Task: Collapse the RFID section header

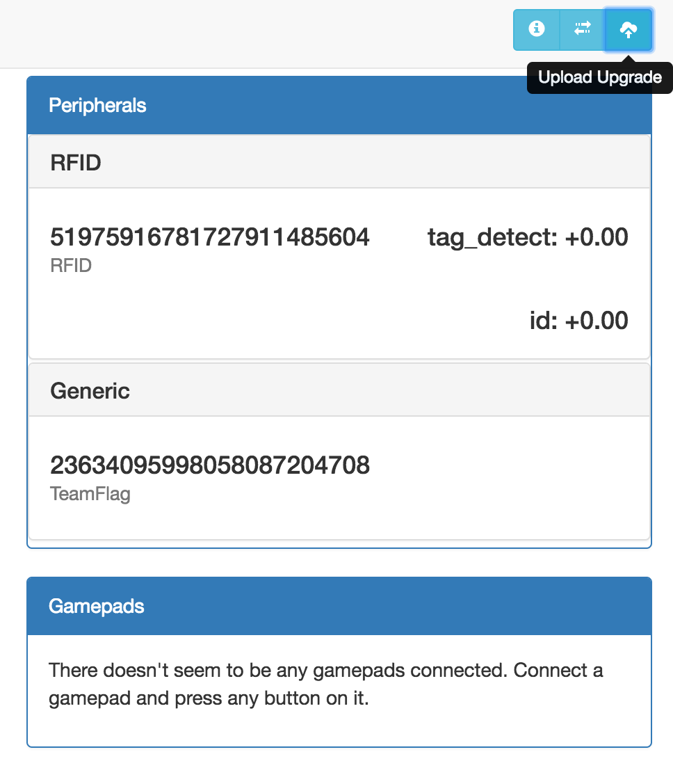Action: coord(339,163)
